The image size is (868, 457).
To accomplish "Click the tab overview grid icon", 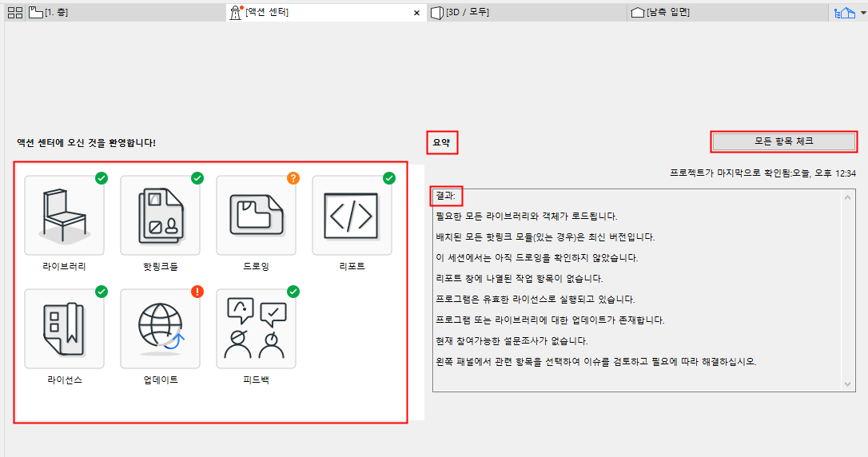I will tap(15, 12).
